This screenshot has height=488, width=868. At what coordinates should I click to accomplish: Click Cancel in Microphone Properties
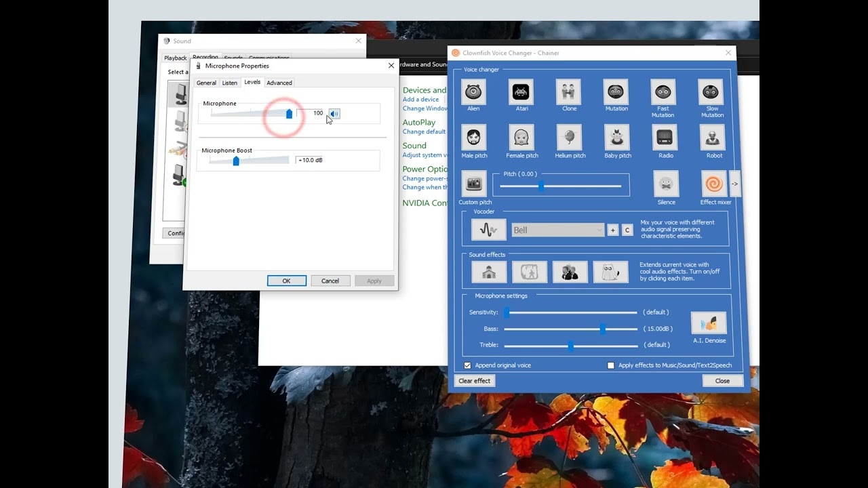[330, 281]
